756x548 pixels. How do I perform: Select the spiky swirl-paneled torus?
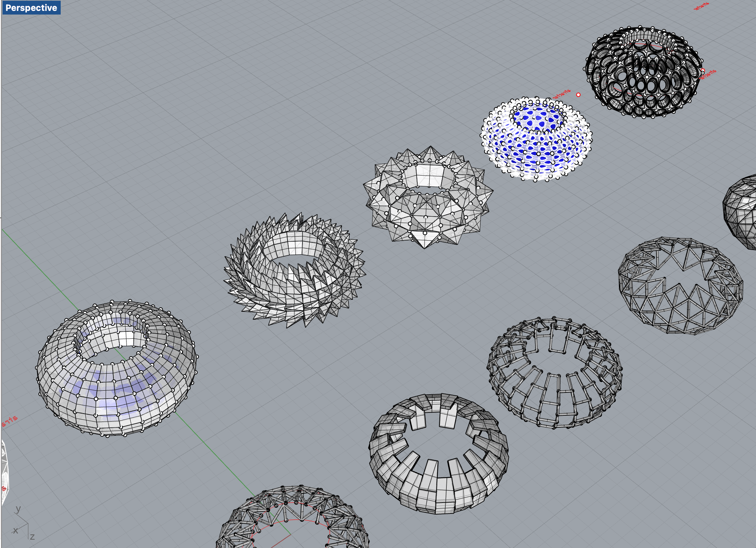(x=295, y=287)
